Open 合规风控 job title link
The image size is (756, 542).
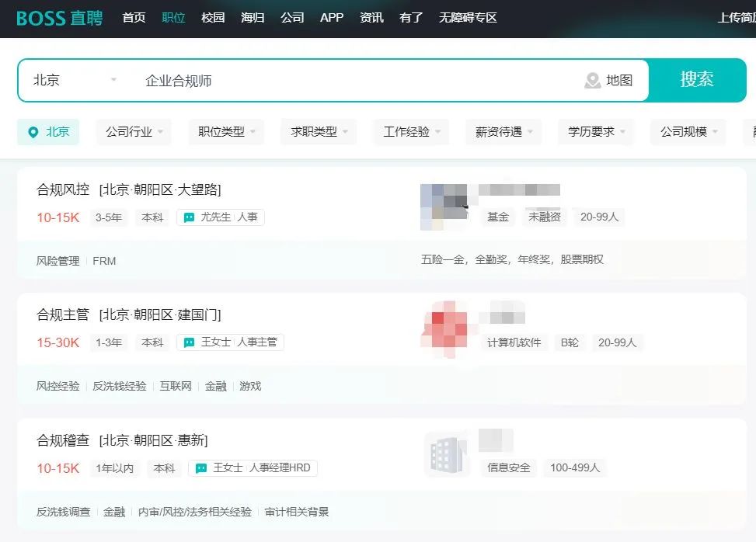tap(63, 189)
